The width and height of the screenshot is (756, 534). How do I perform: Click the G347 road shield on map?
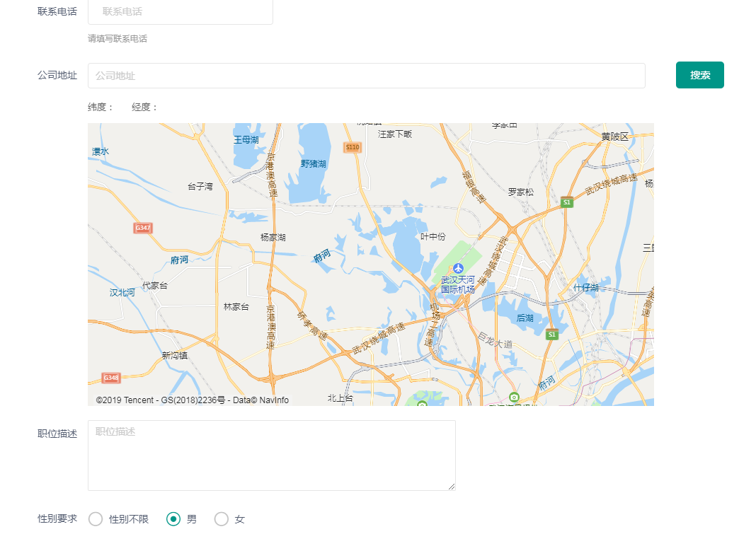143,228
